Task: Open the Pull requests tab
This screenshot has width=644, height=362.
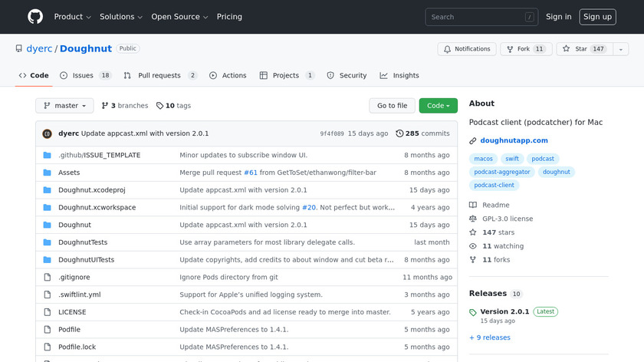Action: point(159,76)
